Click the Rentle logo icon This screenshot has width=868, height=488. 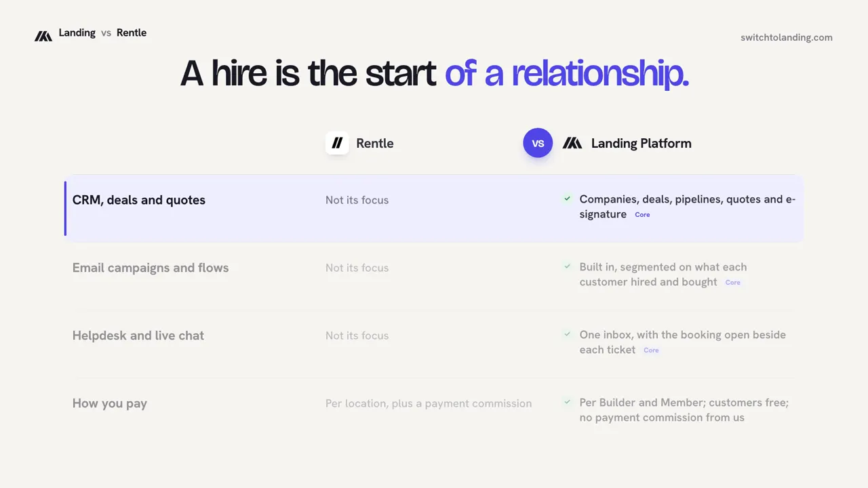pyautogui.click(x=337, y=143)
